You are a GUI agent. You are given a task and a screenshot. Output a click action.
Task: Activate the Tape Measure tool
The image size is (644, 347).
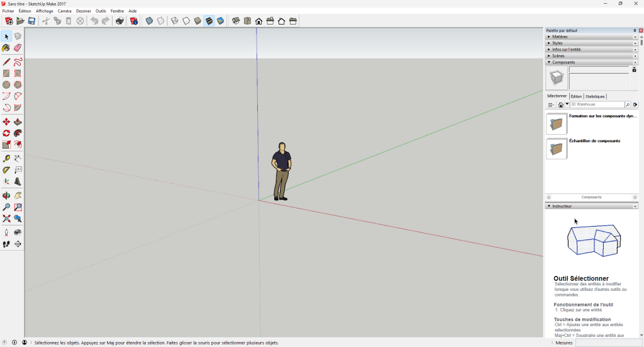coord(6,158)
